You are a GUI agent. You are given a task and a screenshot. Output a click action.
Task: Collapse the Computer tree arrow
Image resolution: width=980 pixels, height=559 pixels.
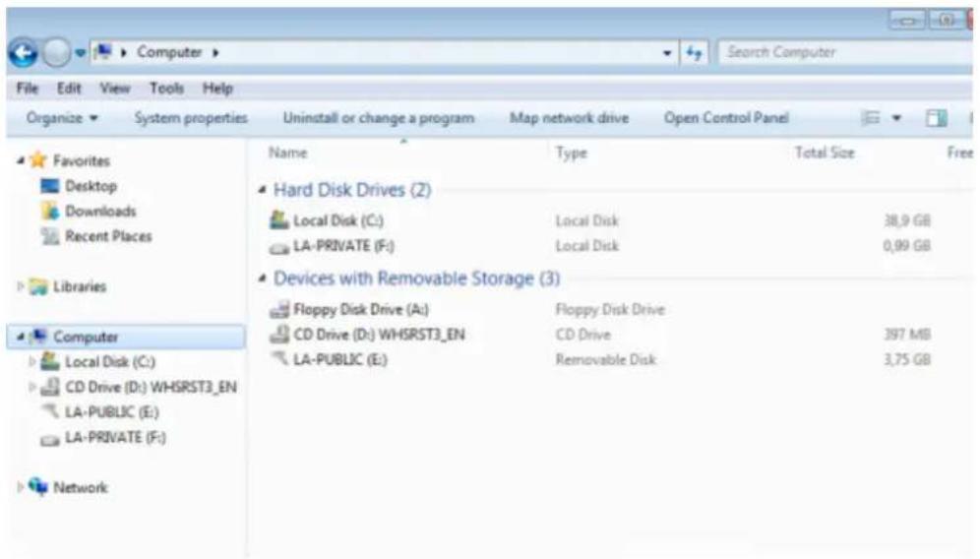(21, 337)
